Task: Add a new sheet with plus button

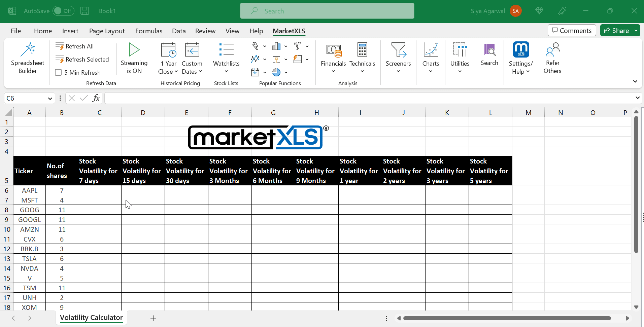Action: [153, 318]
